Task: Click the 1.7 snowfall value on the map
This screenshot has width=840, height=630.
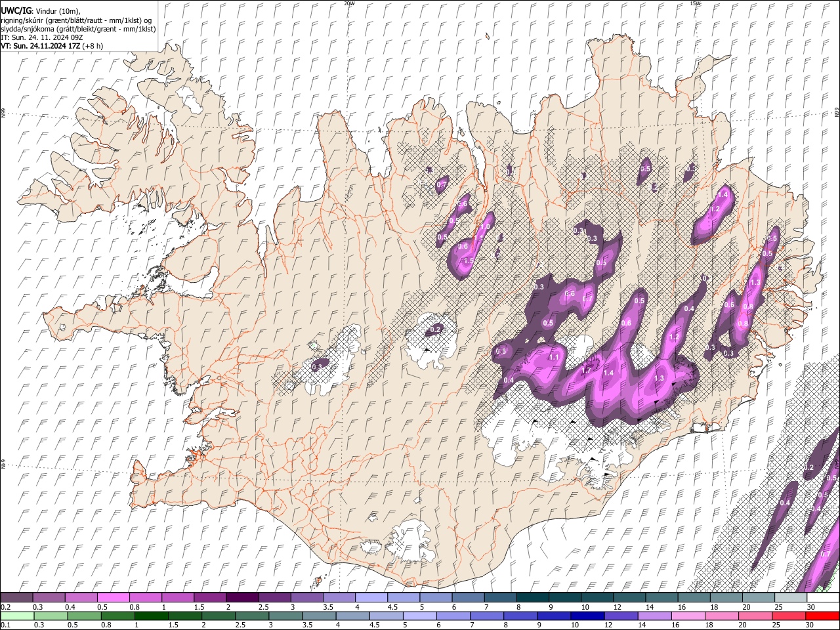Action: pos(586,370)
